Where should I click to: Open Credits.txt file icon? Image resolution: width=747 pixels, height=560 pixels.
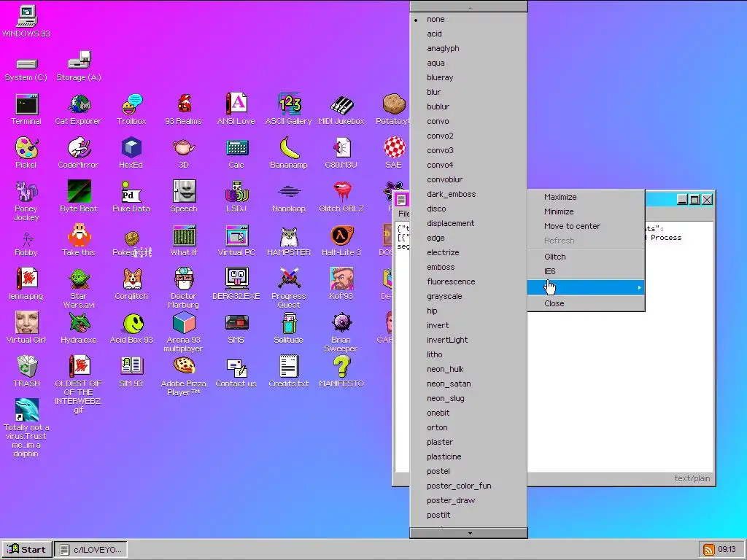click(x=289, y=371)
